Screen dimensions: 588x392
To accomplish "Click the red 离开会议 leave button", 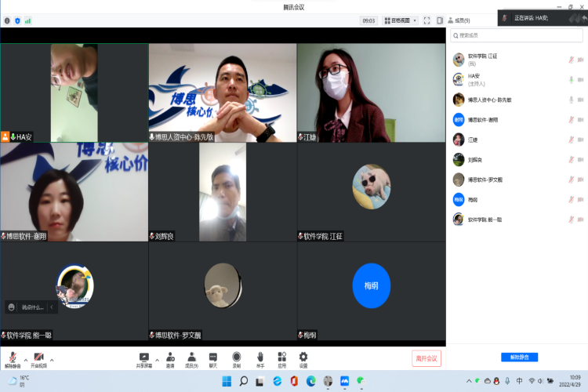I will pos(426,358).
